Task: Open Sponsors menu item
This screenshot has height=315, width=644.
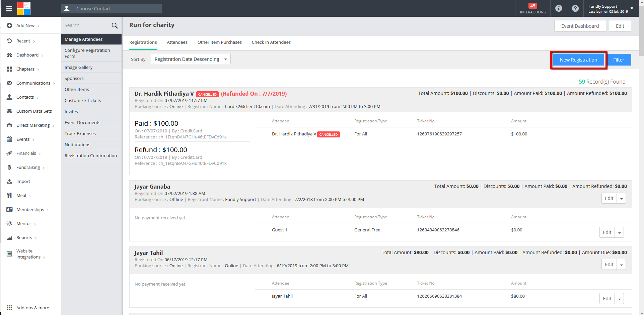Action: coord(91,78)
